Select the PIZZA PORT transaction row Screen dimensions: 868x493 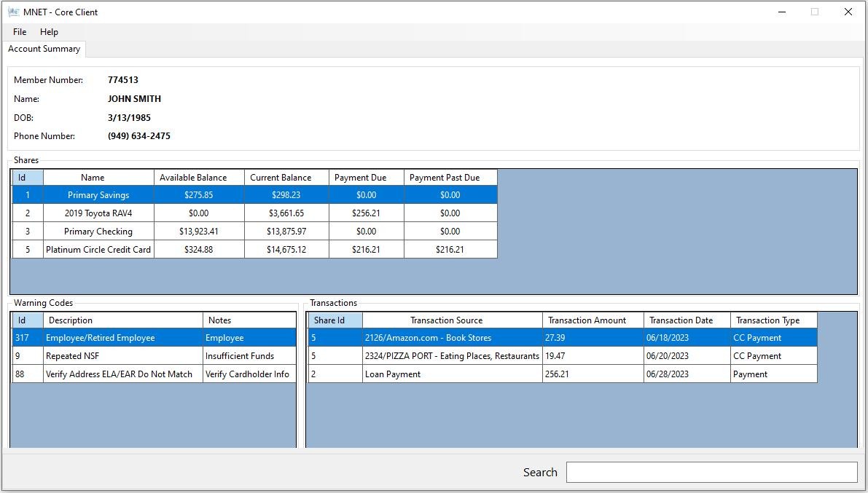pos(563,356)
